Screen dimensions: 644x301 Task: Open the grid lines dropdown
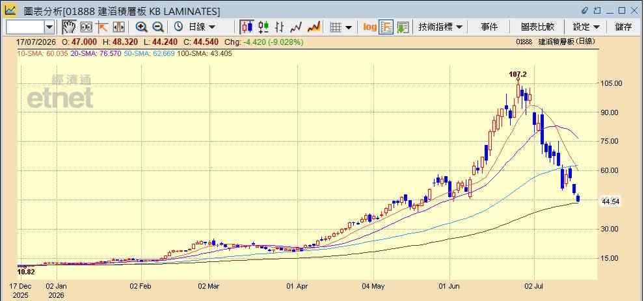[342, 27]
